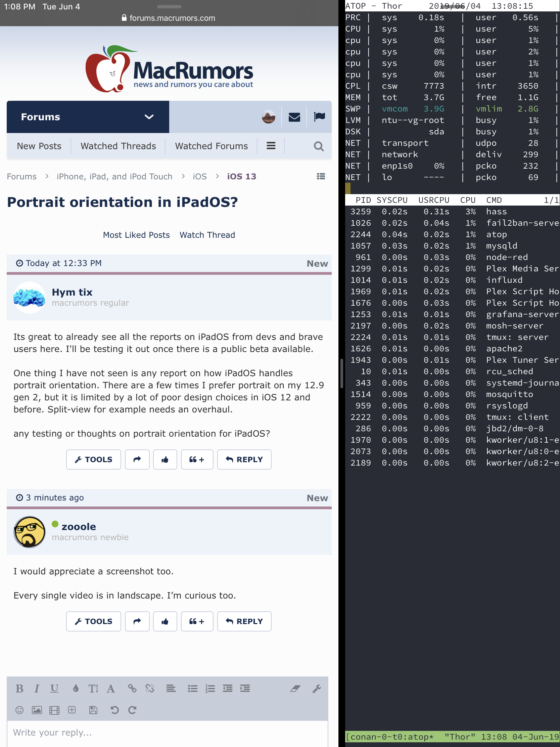Like Hym tix post thumbs up
560x747 pixels.
(165, 459)
